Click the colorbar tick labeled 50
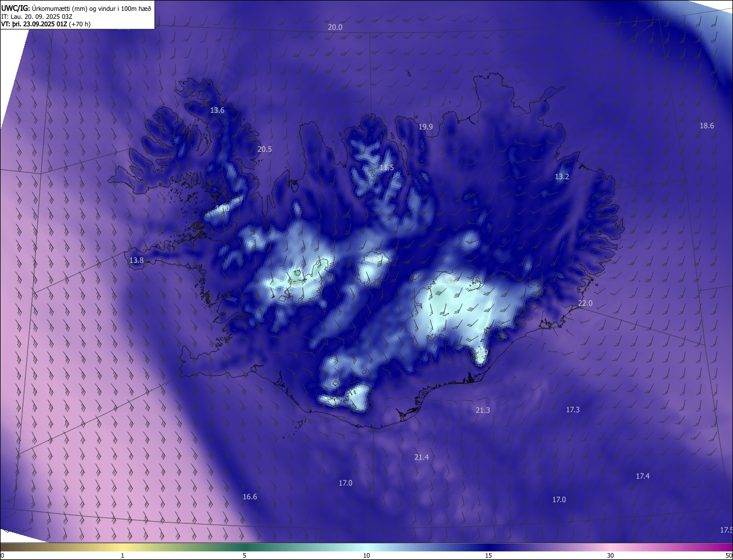Screen dimensions: 733x560 (728, 555)
